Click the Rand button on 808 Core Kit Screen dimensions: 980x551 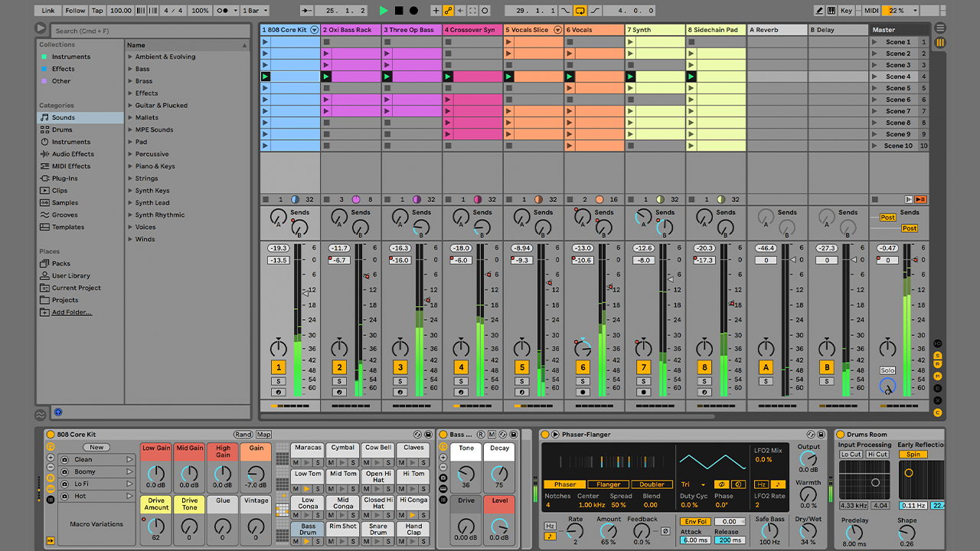[243, 435]
